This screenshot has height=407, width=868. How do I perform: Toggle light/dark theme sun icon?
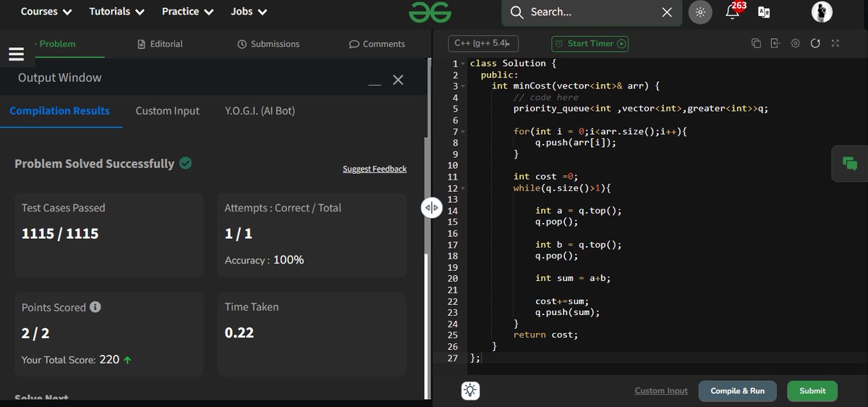pos(700,12)
